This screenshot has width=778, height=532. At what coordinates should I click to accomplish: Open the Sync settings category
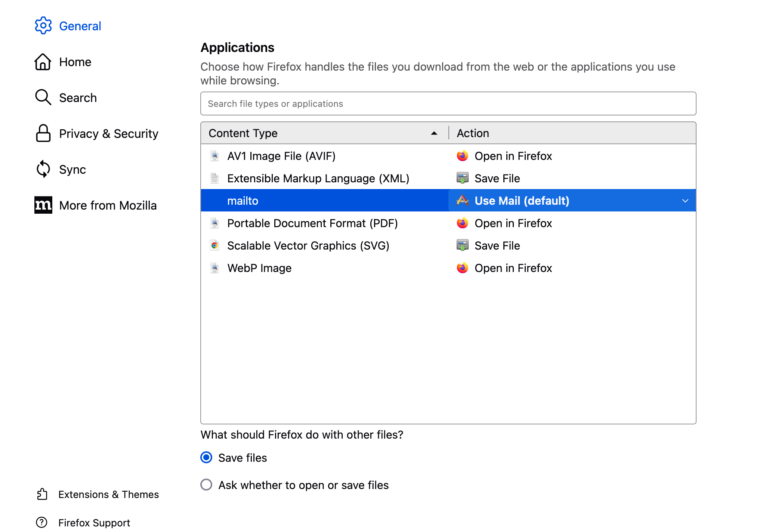click(72, 169)
